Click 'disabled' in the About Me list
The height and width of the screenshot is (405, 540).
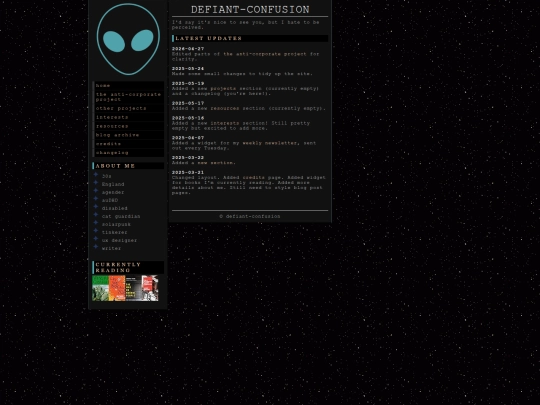[115, 208]
